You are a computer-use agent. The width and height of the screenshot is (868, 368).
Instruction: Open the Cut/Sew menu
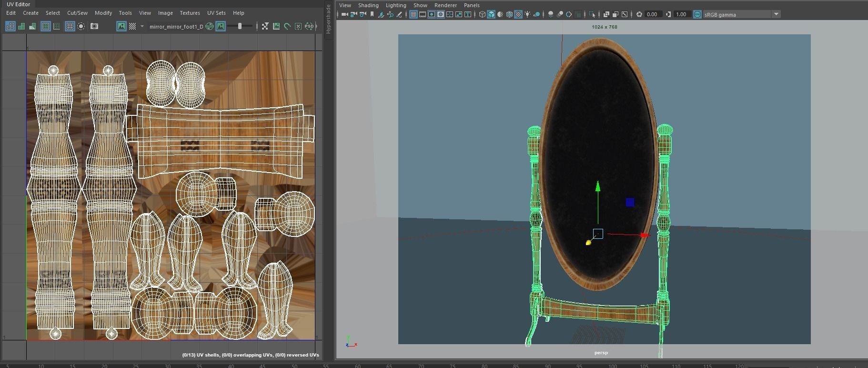pyautogui.click(x=77, y=13)
